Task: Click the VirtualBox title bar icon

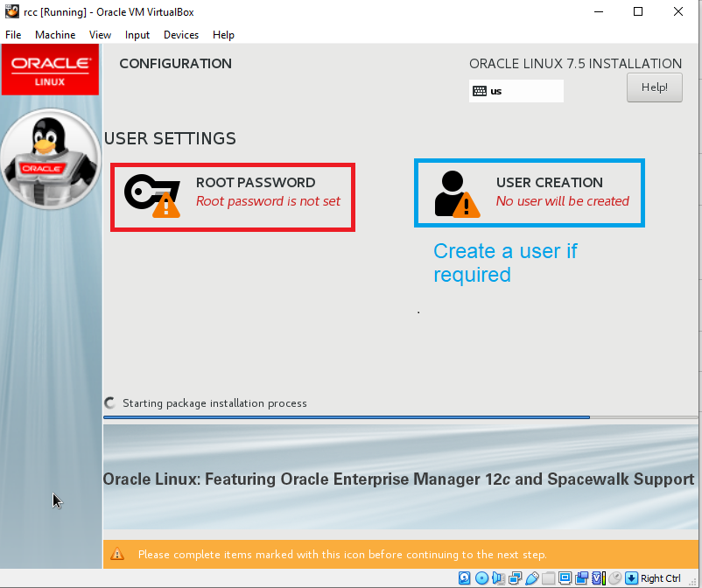Action: 12,11
